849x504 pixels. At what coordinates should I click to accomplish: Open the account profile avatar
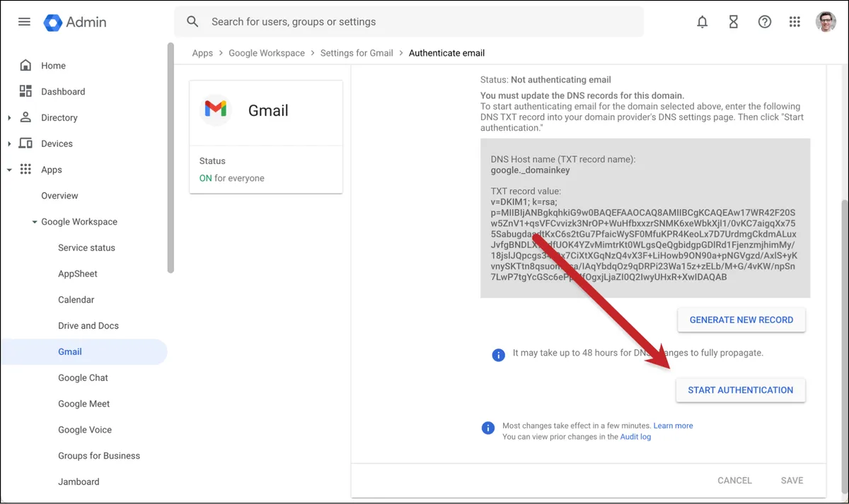pos(825,22)
